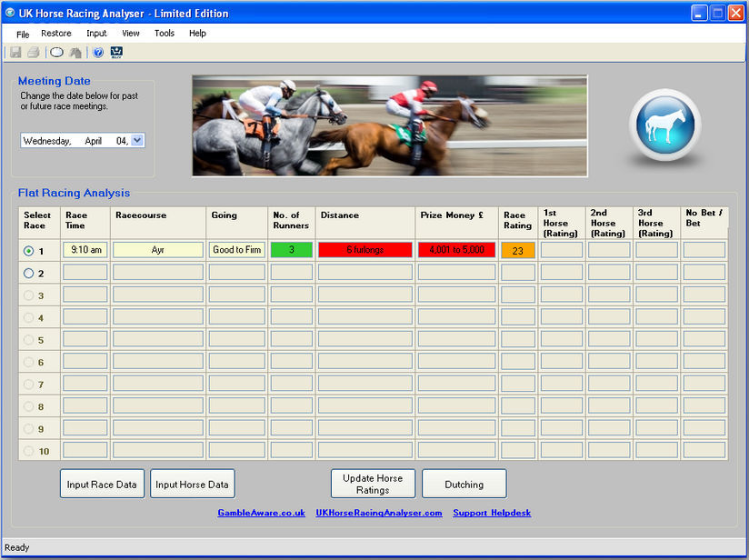This screenshot has height=560, width=749.
Task: Open the Tools menu
Action: click(x=164, y=33)
